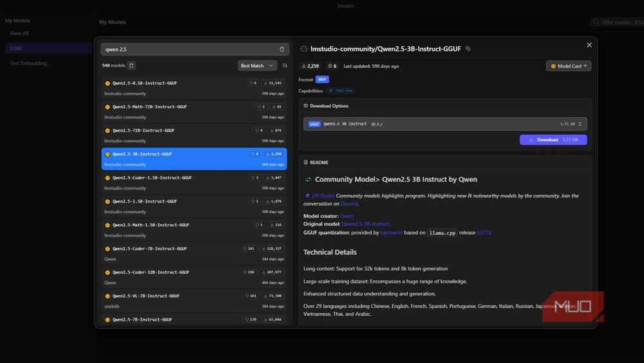Open the bartowski quantization provider link
This screenshot has height=363, width=644.
tap(392, 233)
